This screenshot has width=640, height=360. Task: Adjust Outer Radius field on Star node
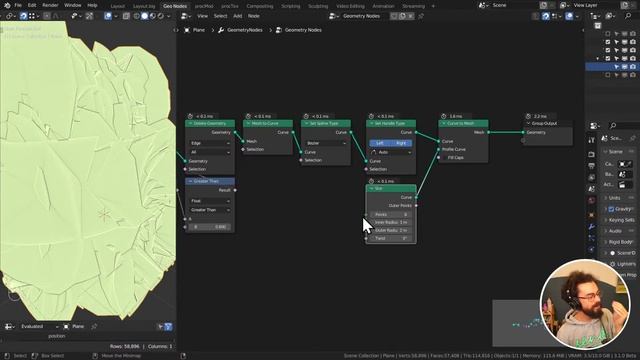point(391,231)
